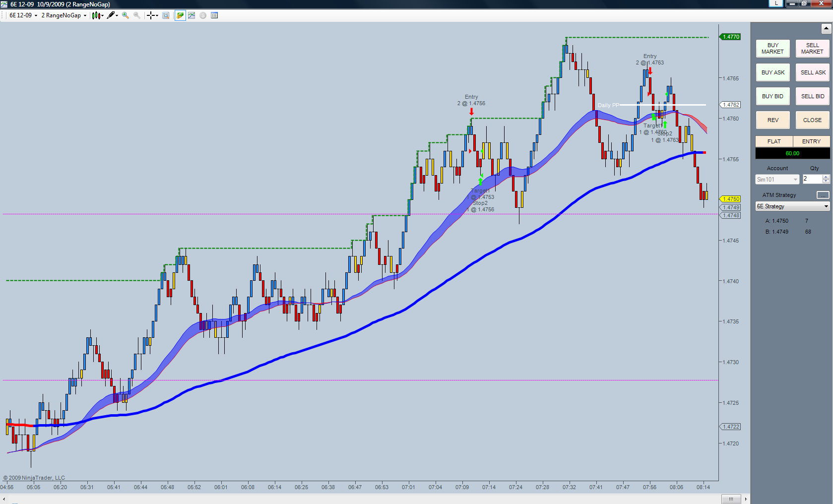Click the Daily PP line label
The image size is (833, 504).
pos(608,105)
